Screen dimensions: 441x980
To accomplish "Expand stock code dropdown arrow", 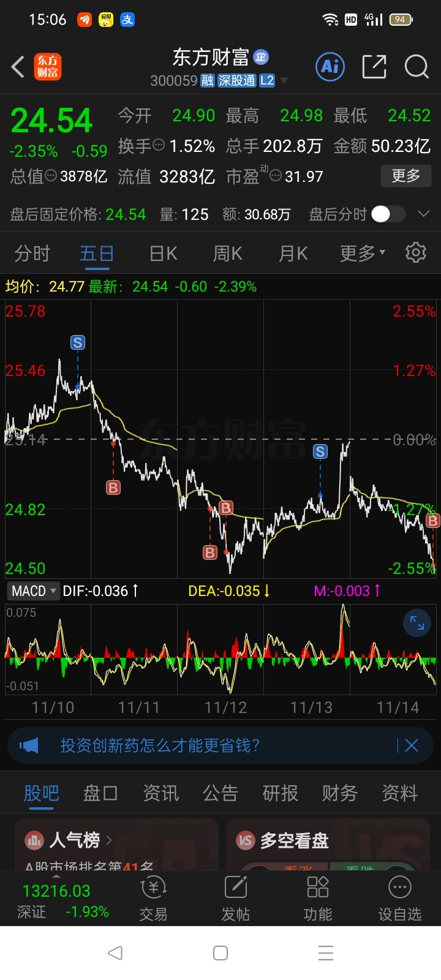I will 284,80.
